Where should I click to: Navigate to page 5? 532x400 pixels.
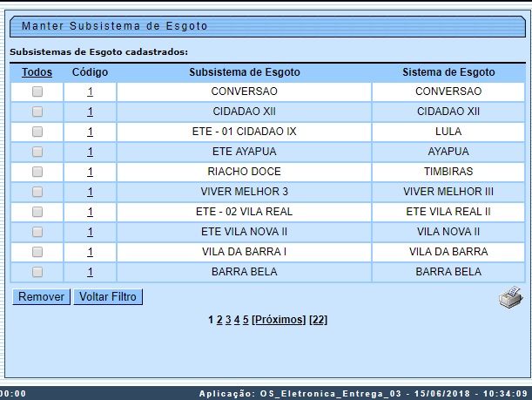[x=246, y=320]
